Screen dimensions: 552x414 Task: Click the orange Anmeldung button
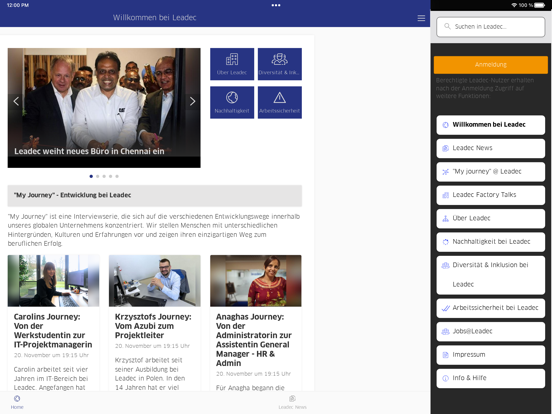[x=491, y=65]
